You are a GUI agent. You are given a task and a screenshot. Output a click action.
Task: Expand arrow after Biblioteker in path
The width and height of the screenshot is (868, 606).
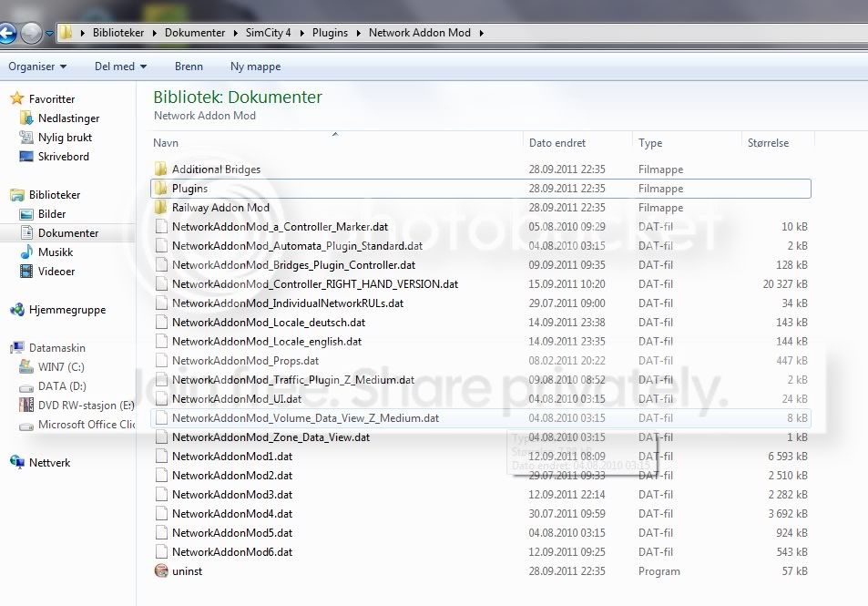click(x=155, y=33)
